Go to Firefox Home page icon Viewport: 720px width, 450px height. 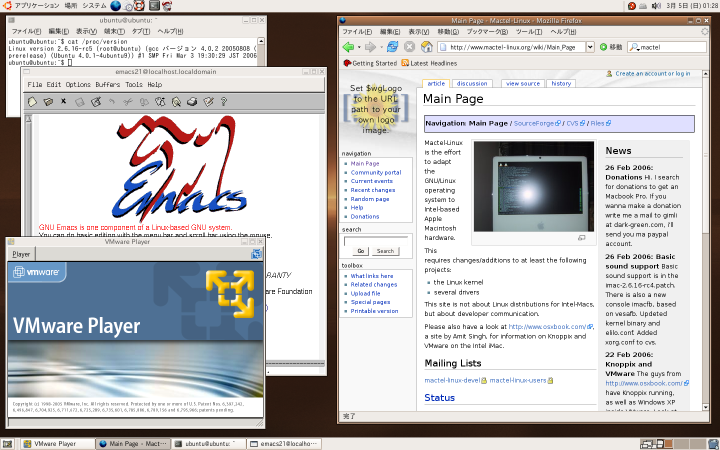[x=427, y=47]
